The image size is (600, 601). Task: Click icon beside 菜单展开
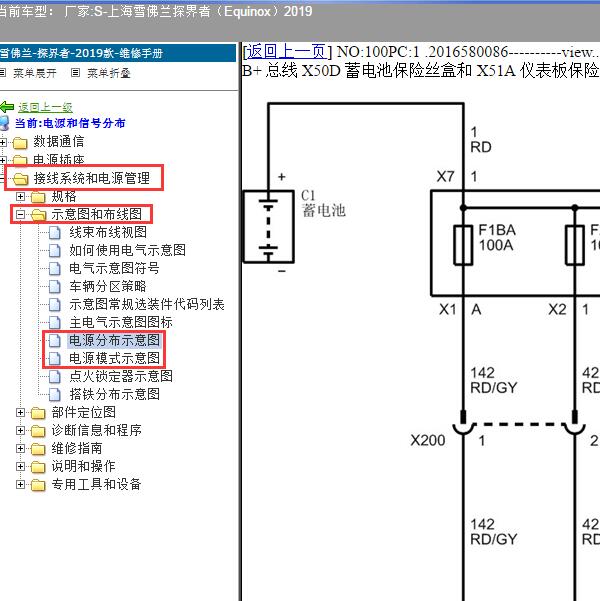(x=3, y=72)
